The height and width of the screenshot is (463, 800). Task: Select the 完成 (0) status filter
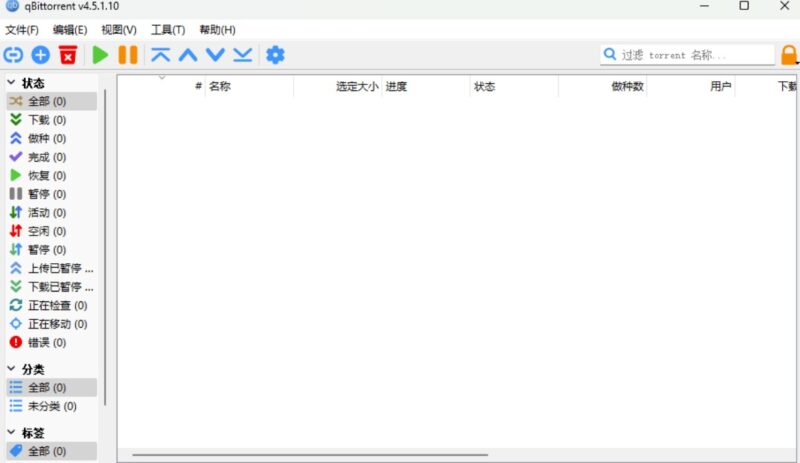click(52, 157)
